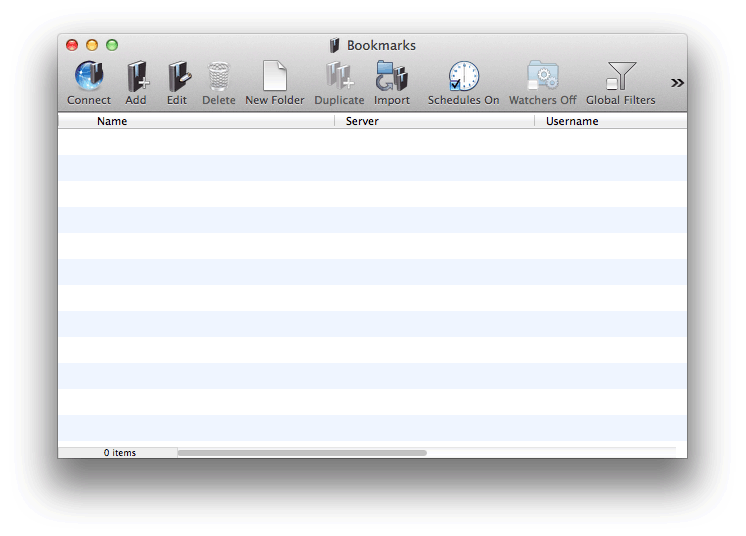Toggle the Watchers Off button
Viewport: 746px width, 536px height.
[542, 77]
